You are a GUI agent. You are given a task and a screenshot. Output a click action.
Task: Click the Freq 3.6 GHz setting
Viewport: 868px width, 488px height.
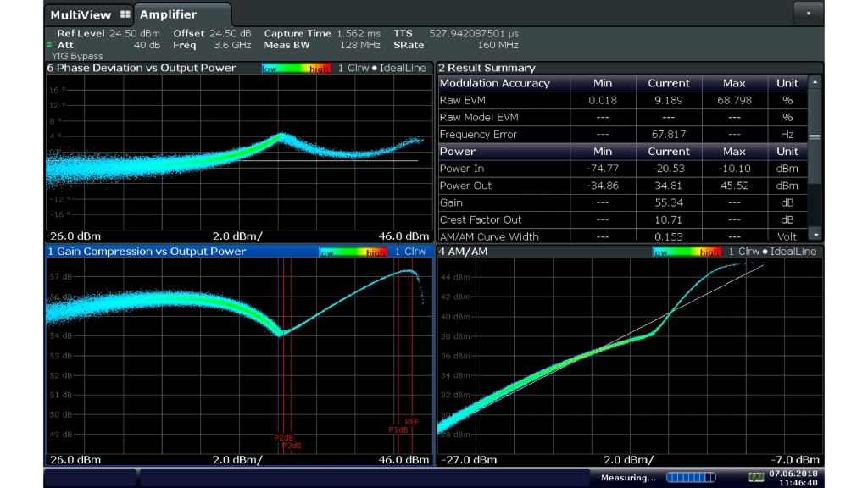pos(231,45)
